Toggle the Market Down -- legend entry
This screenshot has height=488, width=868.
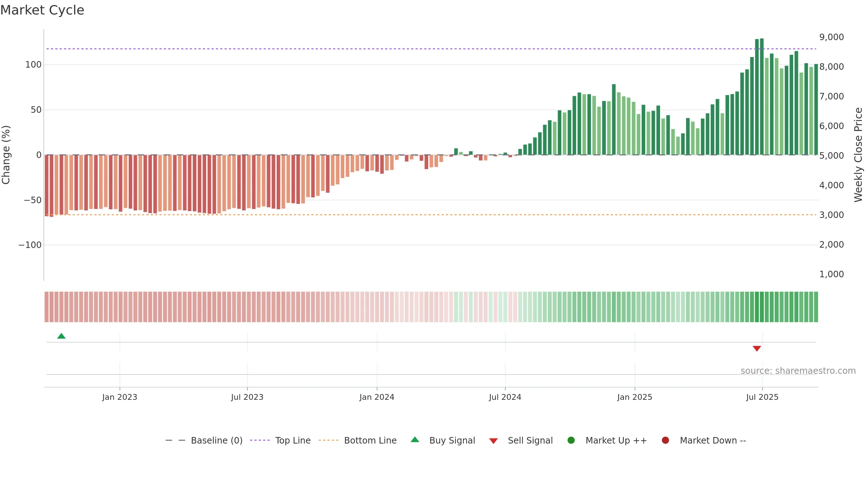click(704, 440)
